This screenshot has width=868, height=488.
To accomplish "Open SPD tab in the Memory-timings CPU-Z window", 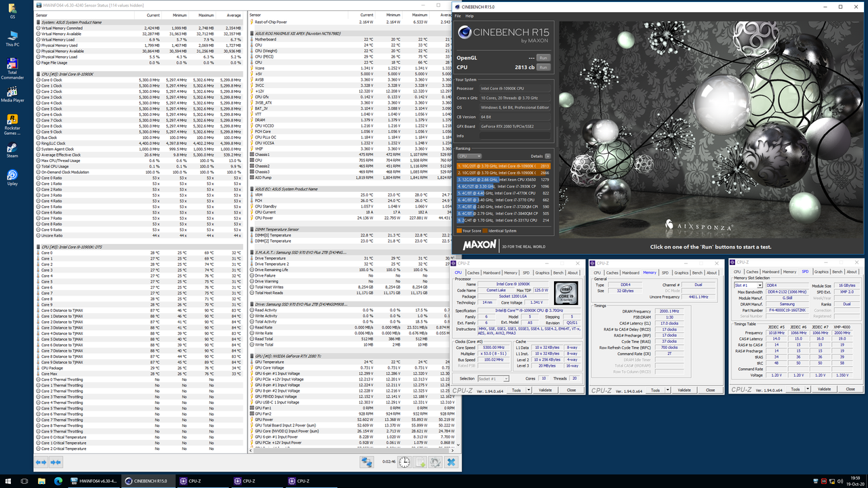I will click(665, 272).
